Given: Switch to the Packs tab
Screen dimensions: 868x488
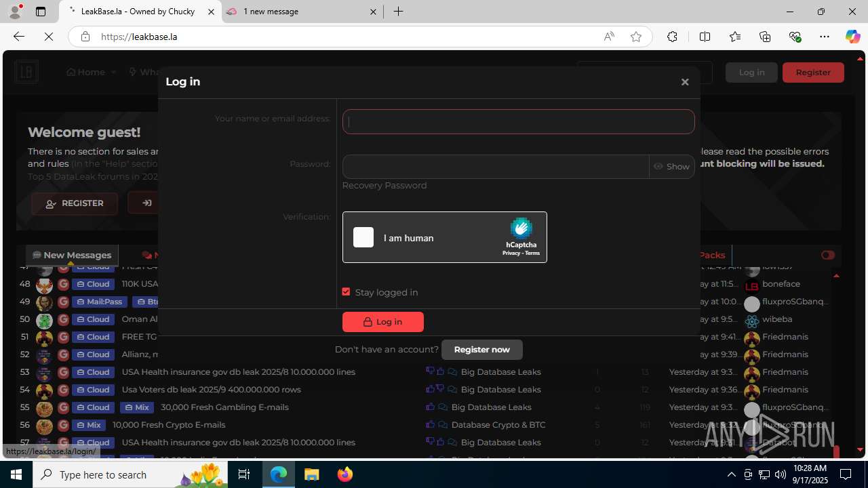Looking at the screenshot, I should click(x=712, y=256).
